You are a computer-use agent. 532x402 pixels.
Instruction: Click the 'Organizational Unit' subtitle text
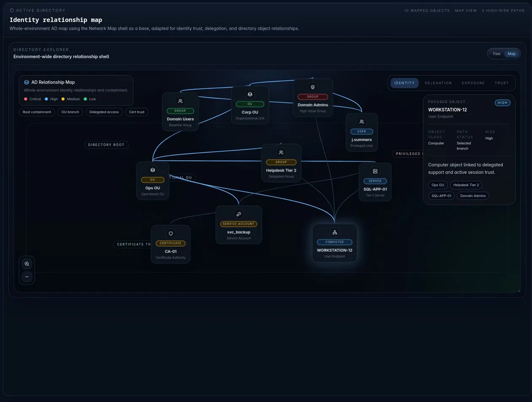[x=250, y=118]
